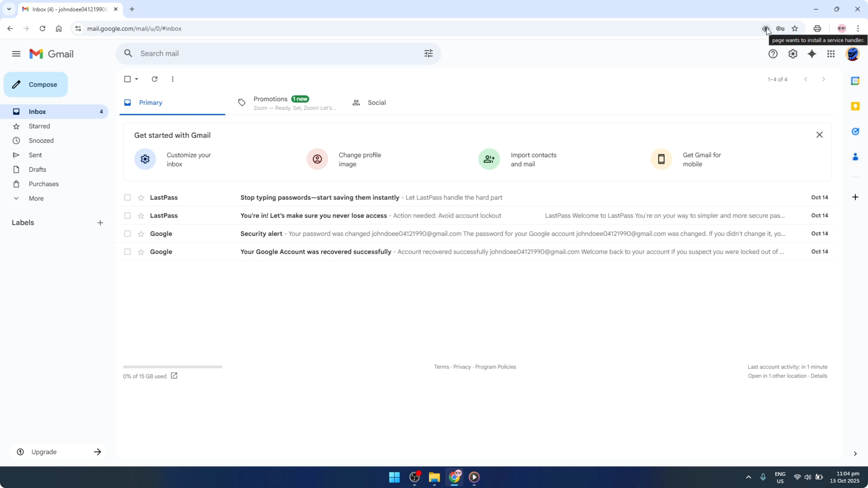
Task: Open the Program Policies link
Action: coord(495,367)
